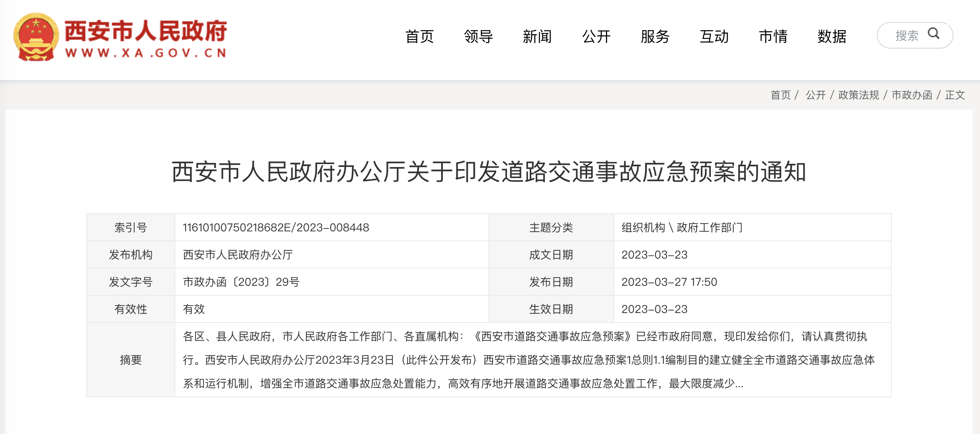
Task: Click the 正文 breadcrumb item
Action: 955,95
